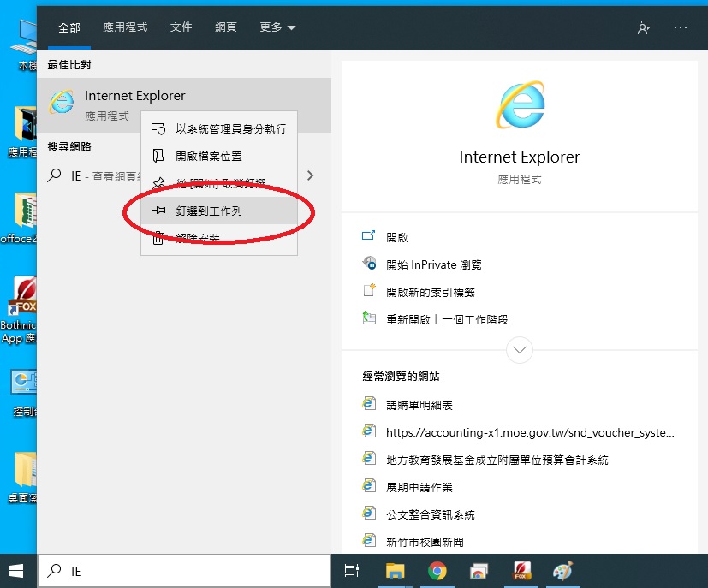Viewport: 708px width, 588px height.
Task: Click the IE search box in taskbar
Action: tap(184, 571)
